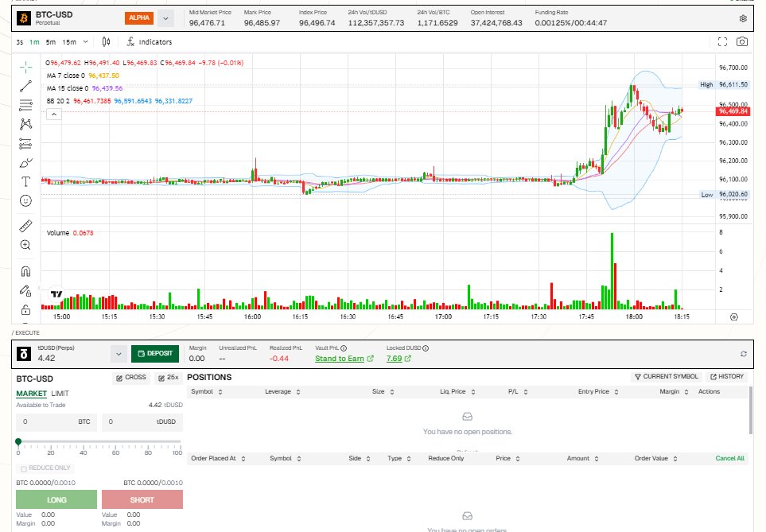This screenshot has height=532, width=766.
Task: Select the 1m timeframe
Action: tap(34, 42)
